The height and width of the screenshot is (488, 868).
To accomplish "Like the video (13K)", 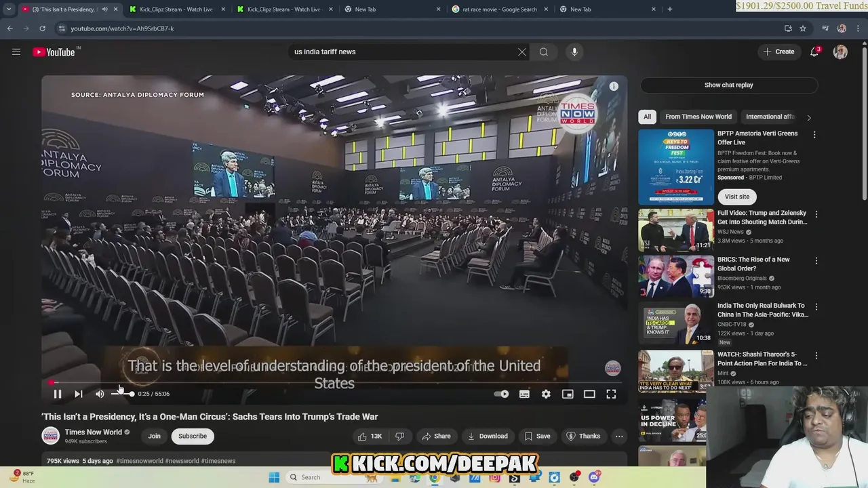I will [x=370, y=436].
